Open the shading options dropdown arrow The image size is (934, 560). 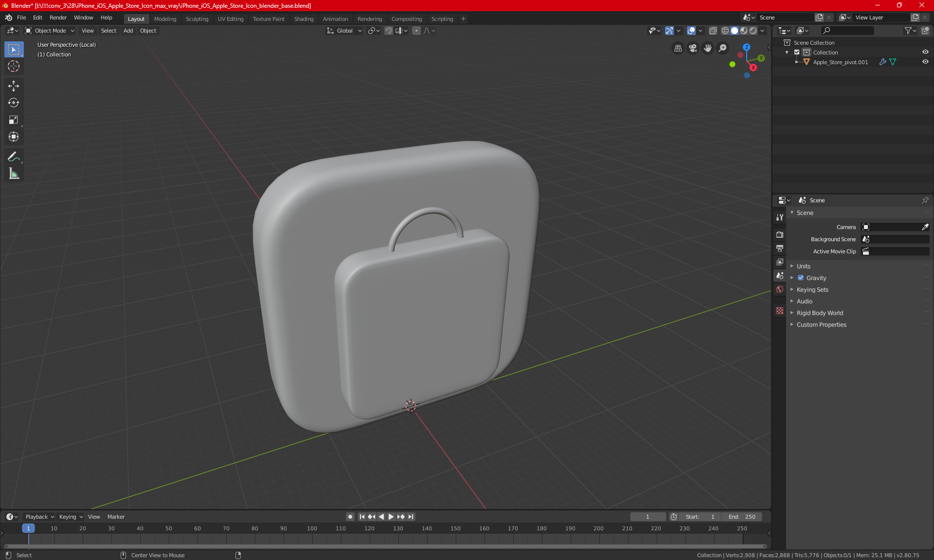click(x=762, y=31)
